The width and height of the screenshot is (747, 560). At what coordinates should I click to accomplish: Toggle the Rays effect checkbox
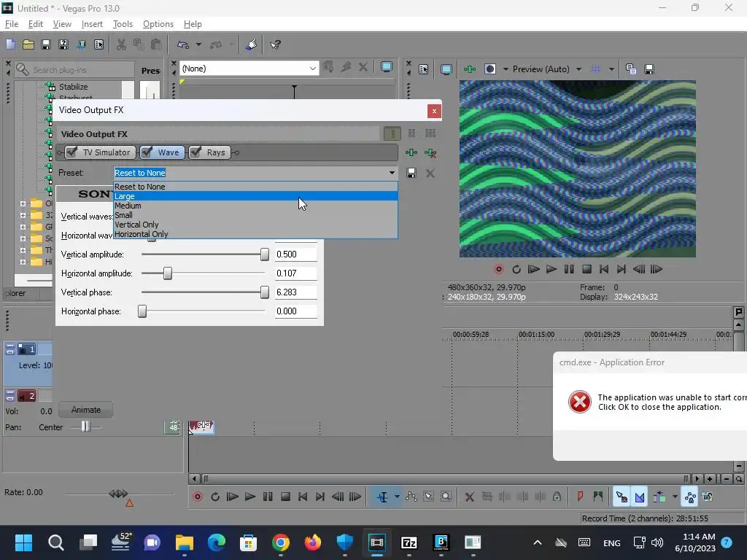[x=196, y=152]
